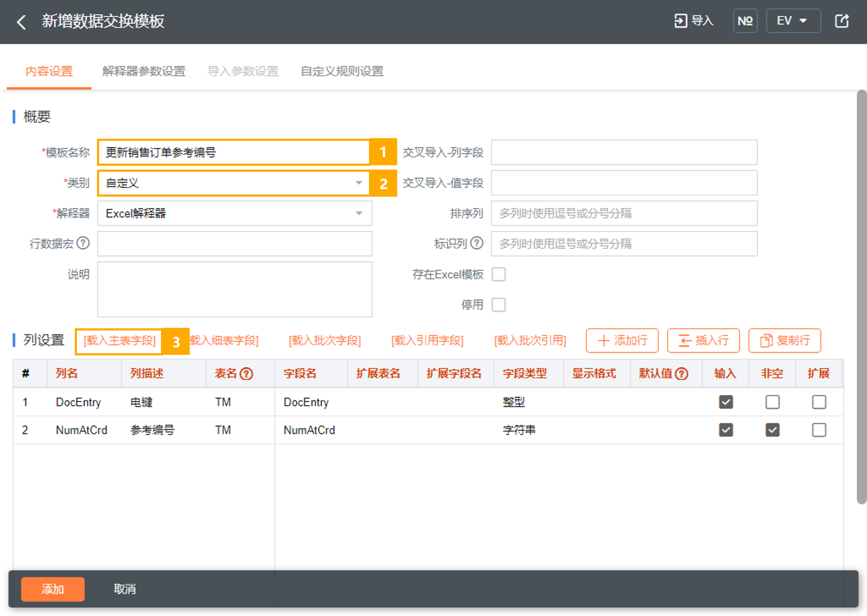The image size is (867, 616).
Task: Click the 行数据宏 input field
Action: [235, 244]
